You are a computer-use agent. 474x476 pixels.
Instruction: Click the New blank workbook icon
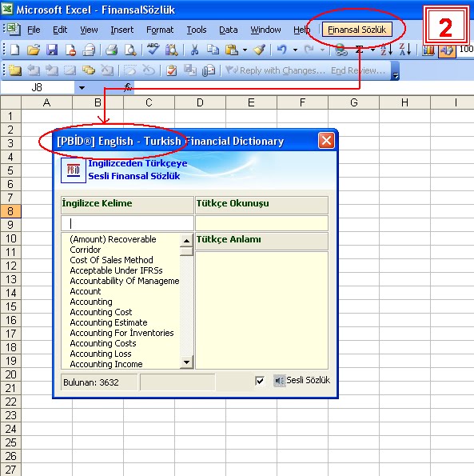(15, 50)
